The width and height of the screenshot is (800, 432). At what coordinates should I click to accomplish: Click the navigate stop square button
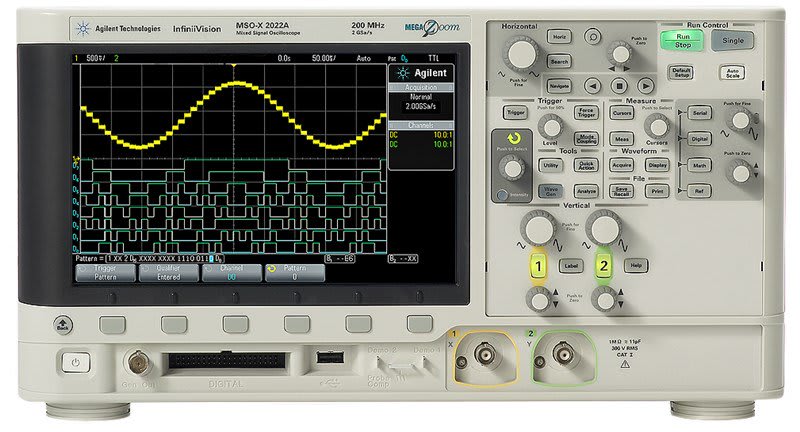(619, 86)
